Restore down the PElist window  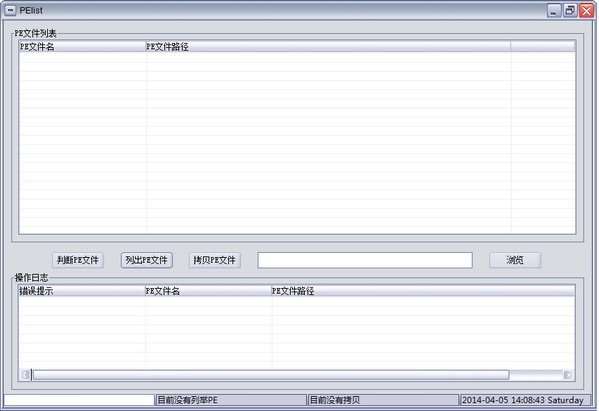coord(570,11)
